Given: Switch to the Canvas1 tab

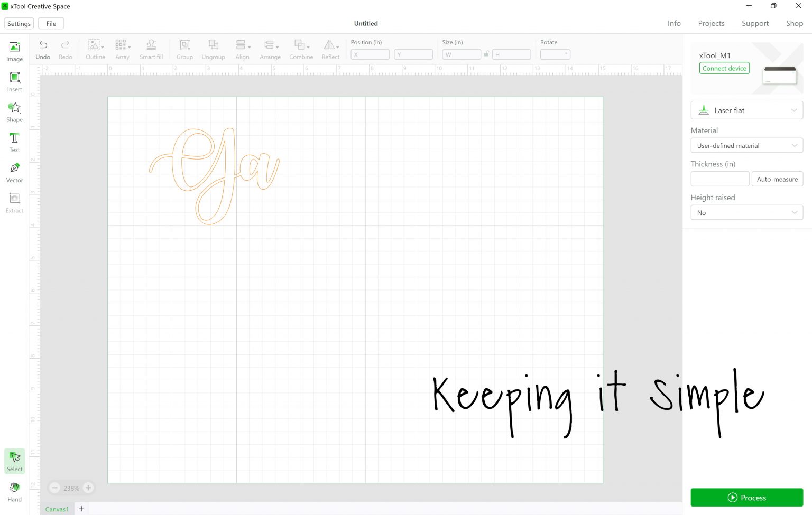Looking at the screenshot, I should coord(57,509).
